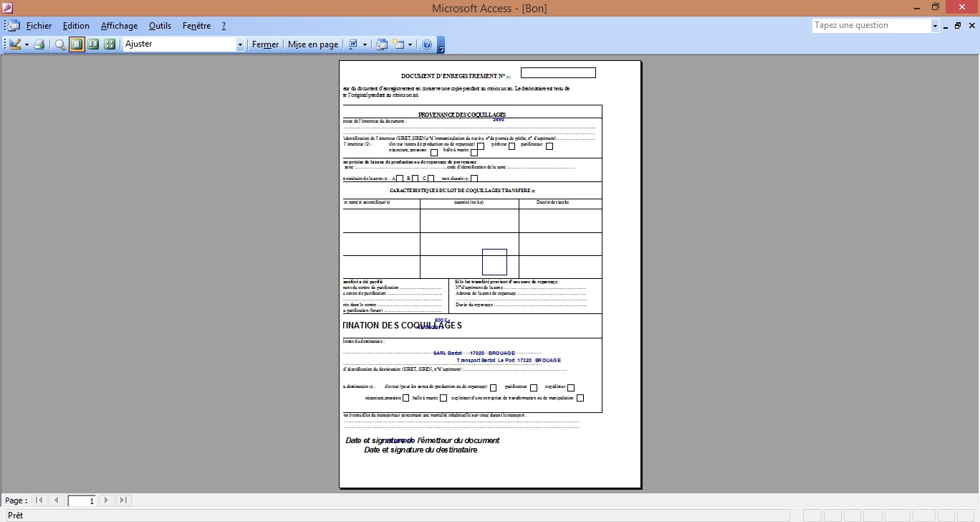
Task: Open the Fenêtre menu
Action: pos(196,26)
